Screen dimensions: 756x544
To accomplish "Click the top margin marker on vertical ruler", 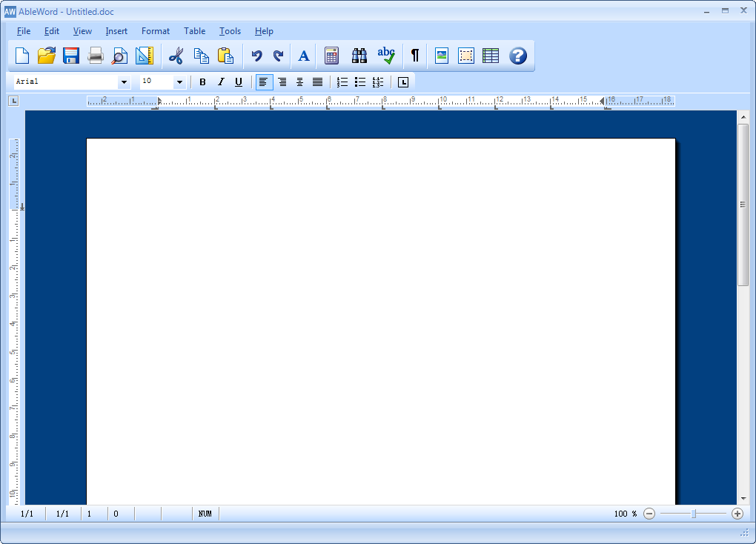I will pos(21,208).
